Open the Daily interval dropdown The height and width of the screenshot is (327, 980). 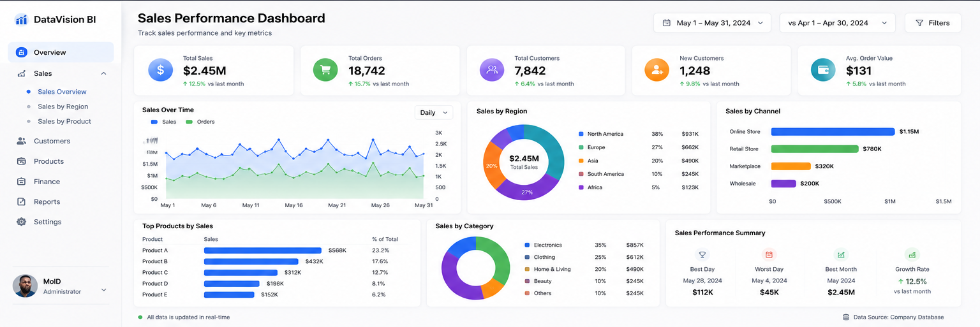pos(433,113)
